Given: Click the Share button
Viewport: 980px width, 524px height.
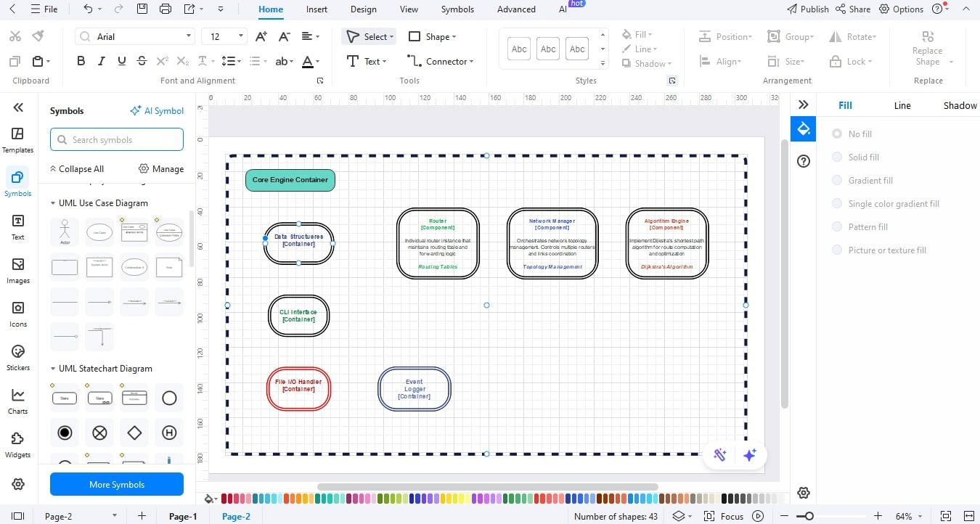Looking at the screenshot, I should pyautogui.click(x=853, y=9).
